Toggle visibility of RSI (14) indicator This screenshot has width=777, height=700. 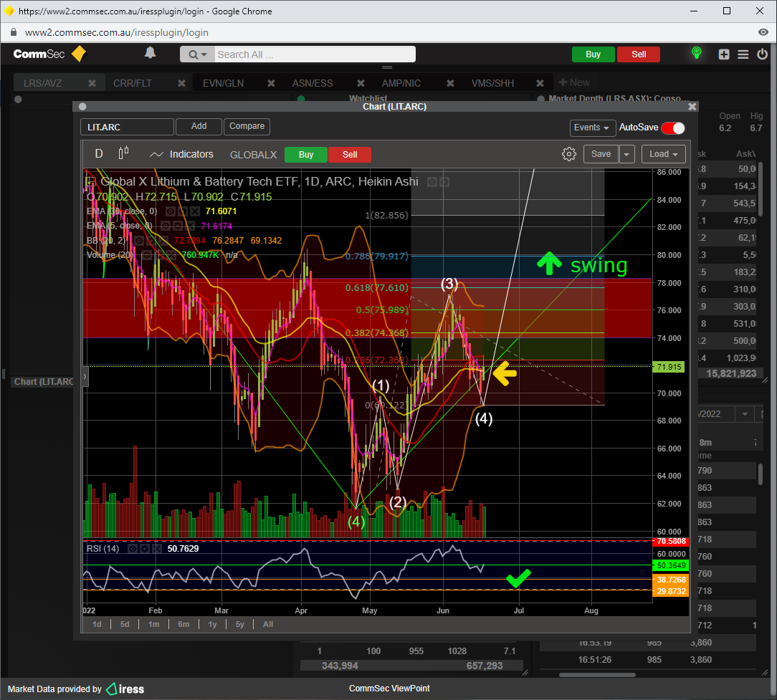point(133,549)
